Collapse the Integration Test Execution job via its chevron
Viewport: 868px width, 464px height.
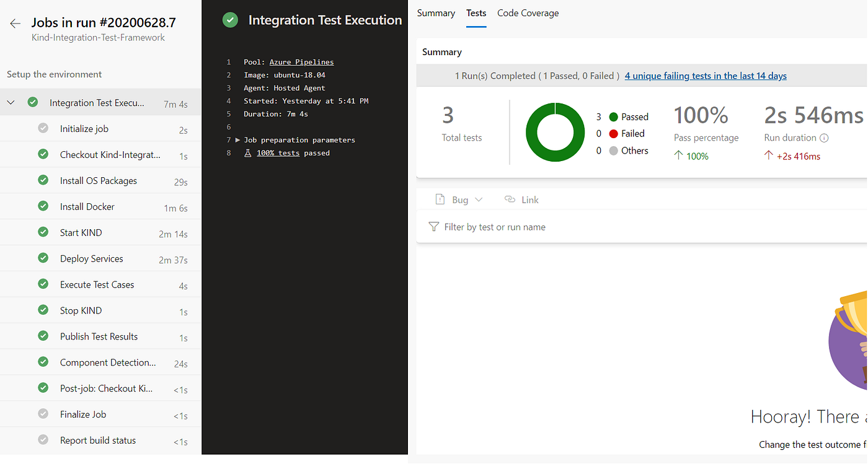[9, 102]
